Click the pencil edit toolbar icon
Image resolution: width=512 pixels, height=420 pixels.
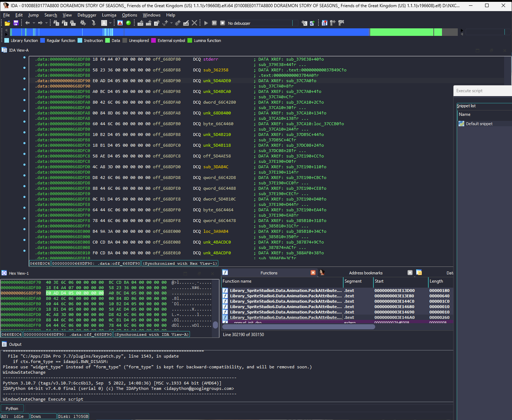[186, 23]
